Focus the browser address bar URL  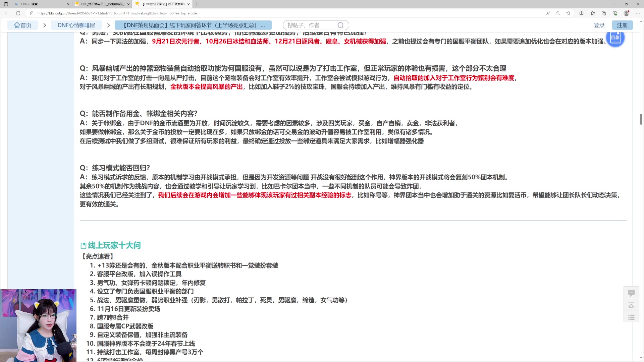[x=117, y=13]
